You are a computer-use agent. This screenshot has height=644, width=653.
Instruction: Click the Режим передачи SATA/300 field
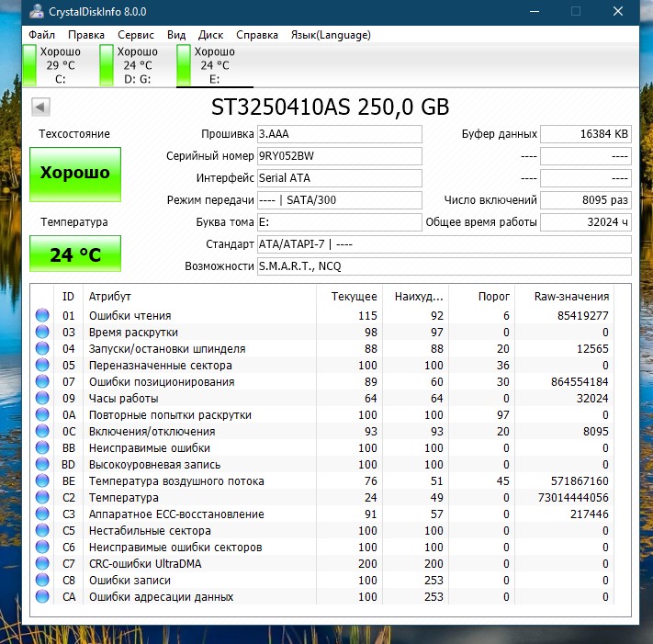[340, 200]
